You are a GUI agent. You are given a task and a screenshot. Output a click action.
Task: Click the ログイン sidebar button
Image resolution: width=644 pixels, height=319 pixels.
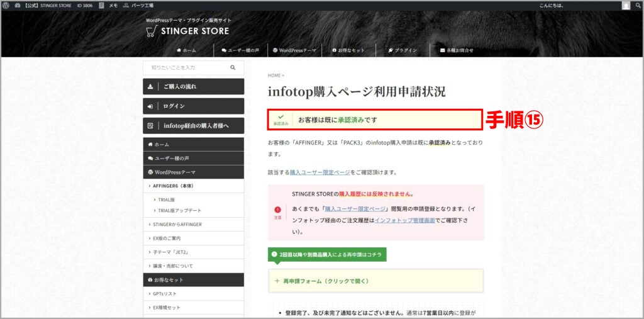193,106
